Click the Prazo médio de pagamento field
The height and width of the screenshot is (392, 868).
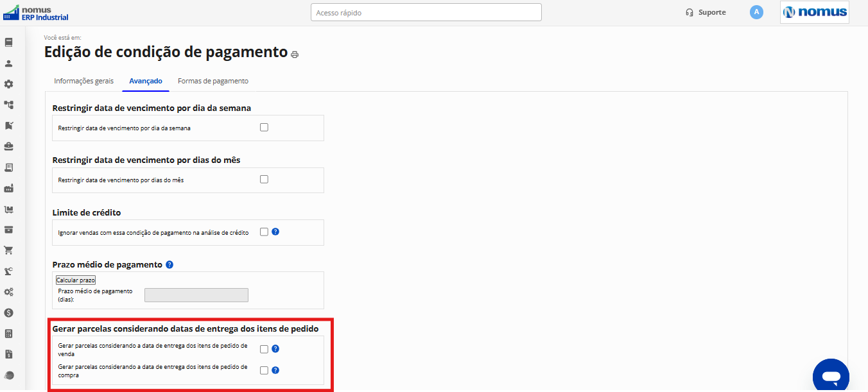coord(196,295)
